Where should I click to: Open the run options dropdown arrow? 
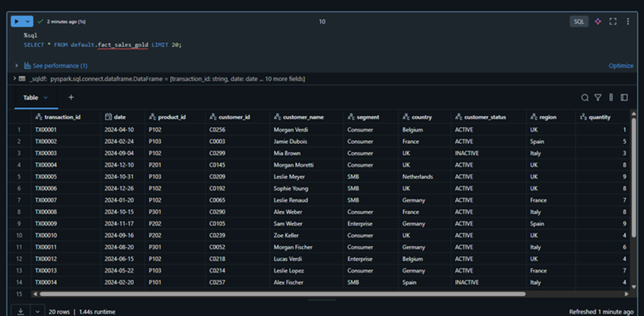[28, 21]
